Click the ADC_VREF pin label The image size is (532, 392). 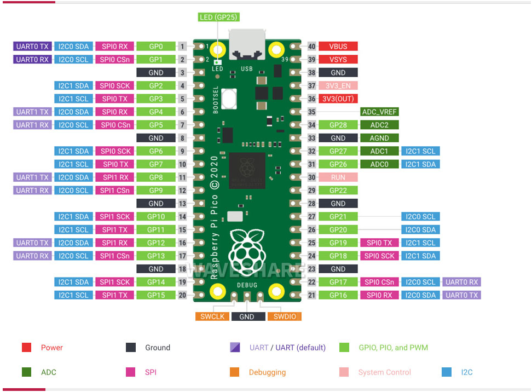click(x=379, y=112)
